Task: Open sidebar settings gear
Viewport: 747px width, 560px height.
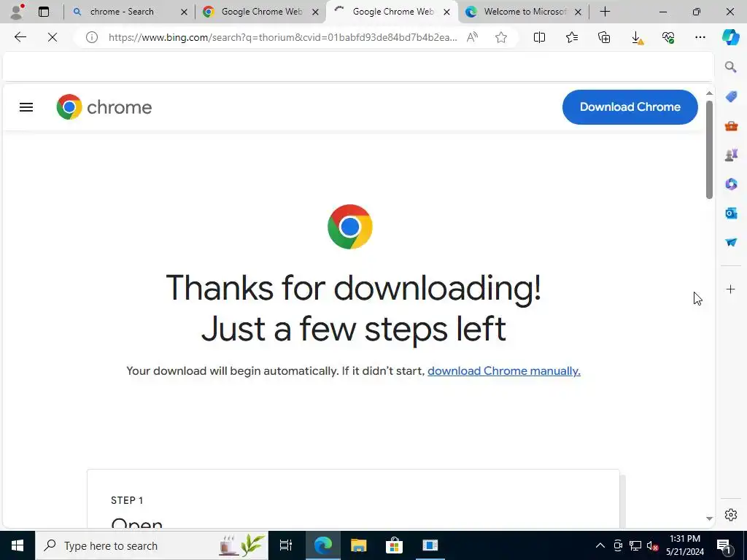Action: (x=731, y=515)
